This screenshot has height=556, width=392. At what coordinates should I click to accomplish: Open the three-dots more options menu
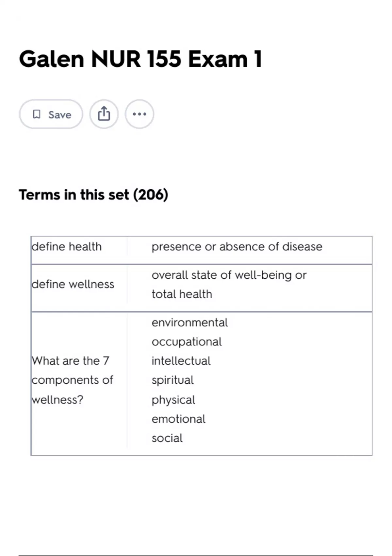point(139,114)
